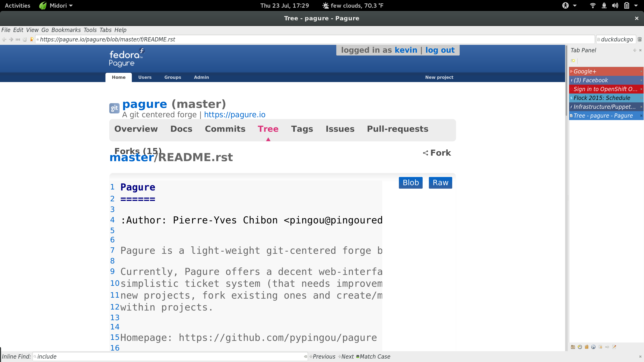Open the key icon panel in sidebar
Viewport: 644px width, 362px height.
point(607,347)
